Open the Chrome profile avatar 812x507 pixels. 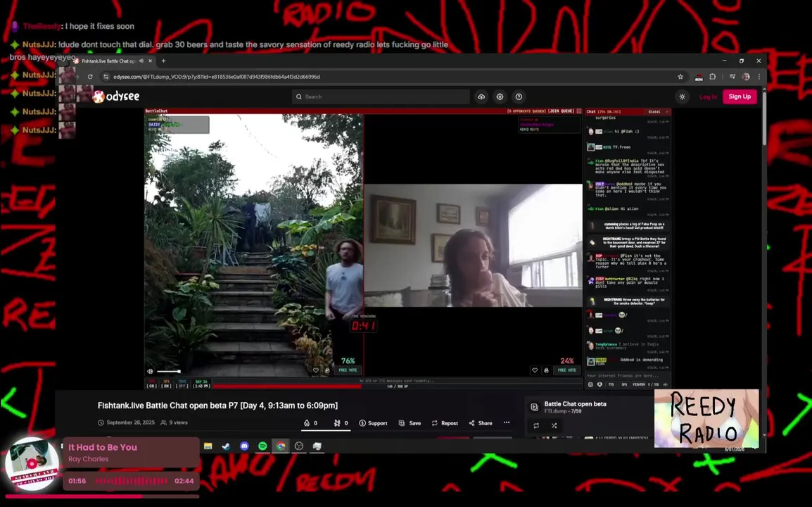(746, 77)
